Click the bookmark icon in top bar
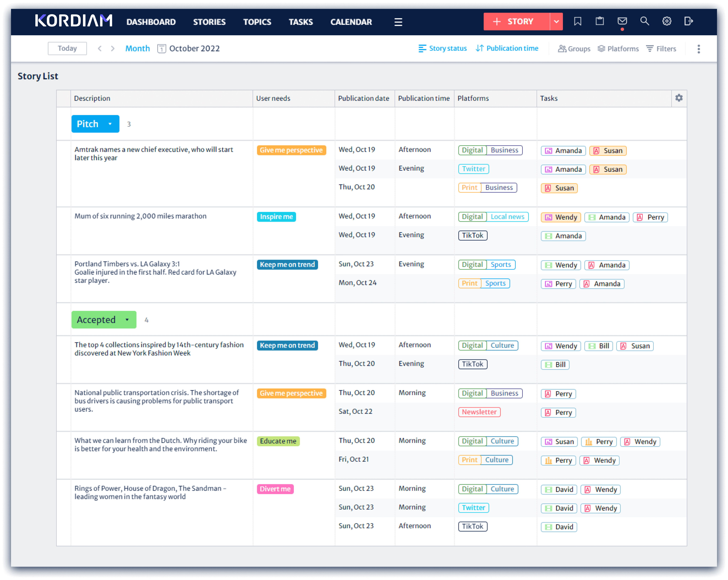This screenshot has height=580, width=728. point(577,21)
